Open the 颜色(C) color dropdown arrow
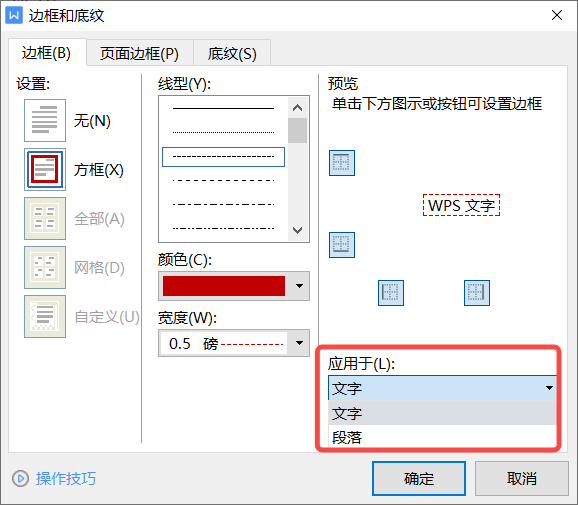 (299, 286)
